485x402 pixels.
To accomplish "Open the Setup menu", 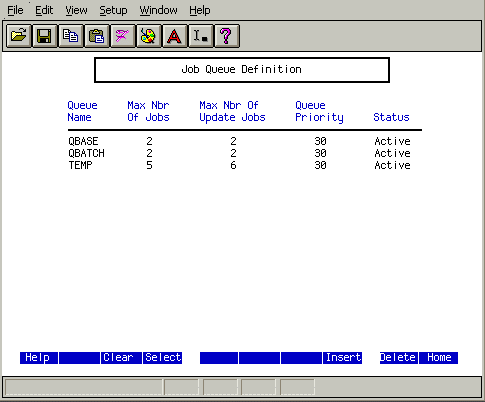I will 113,10.
